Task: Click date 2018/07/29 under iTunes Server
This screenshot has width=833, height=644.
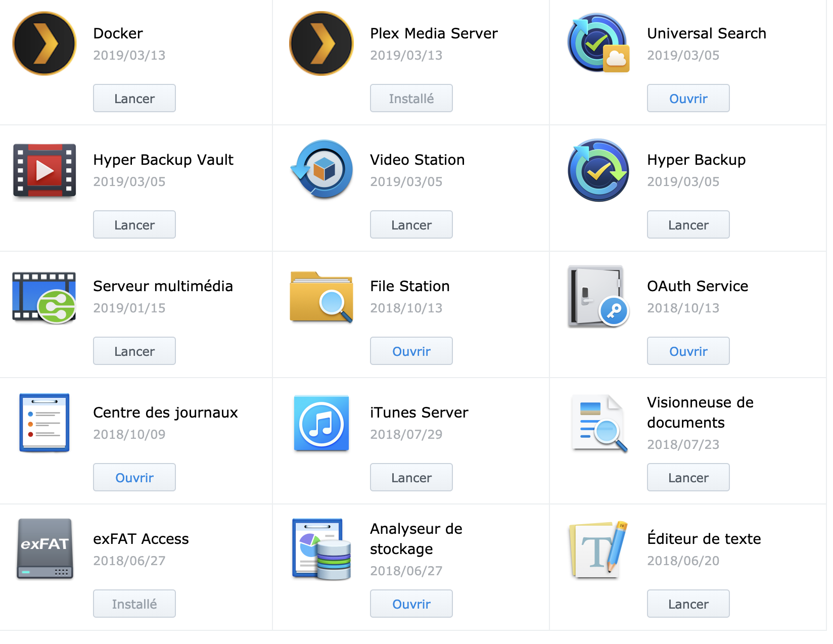Action: 406,434
